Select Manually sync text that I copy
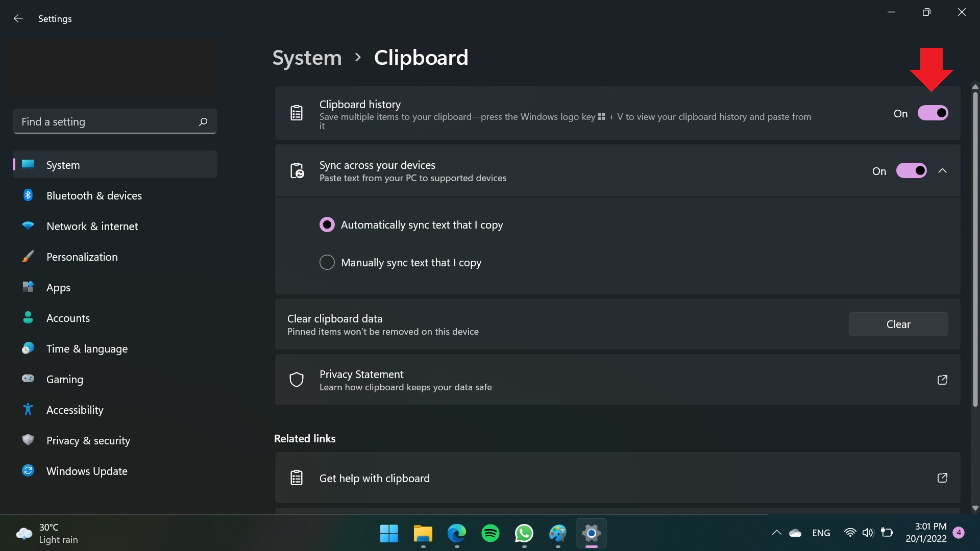This screenshot has height=551, width=980. point(327,263)
